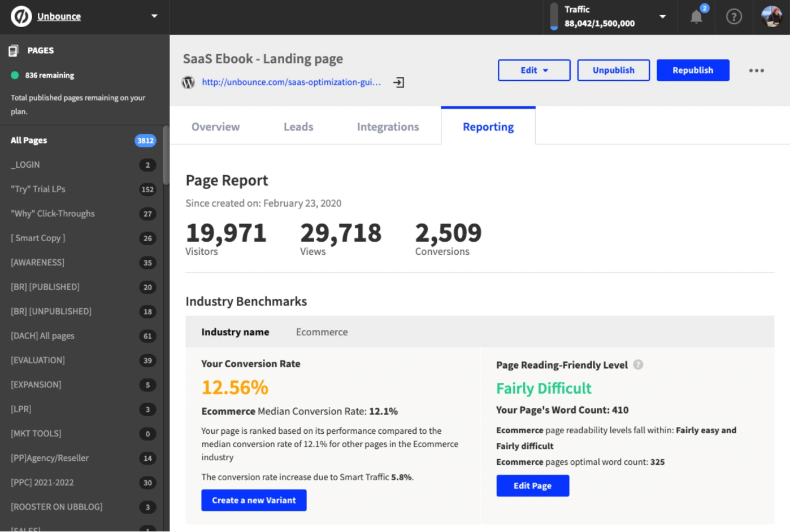Open the saas-optimization-gui page URL link
790x532 pixels.
click(291, 82)
